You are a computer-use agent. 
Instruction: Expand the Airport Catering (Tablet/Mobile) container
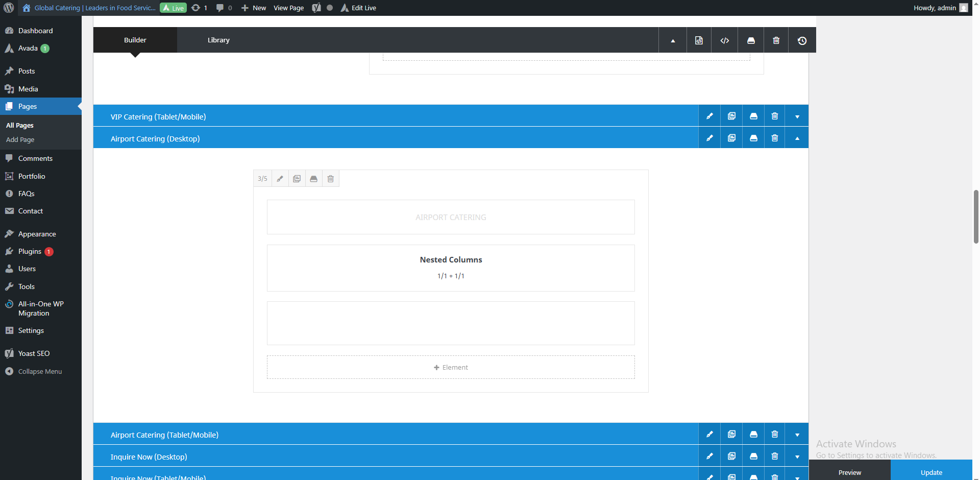point(797,435)
